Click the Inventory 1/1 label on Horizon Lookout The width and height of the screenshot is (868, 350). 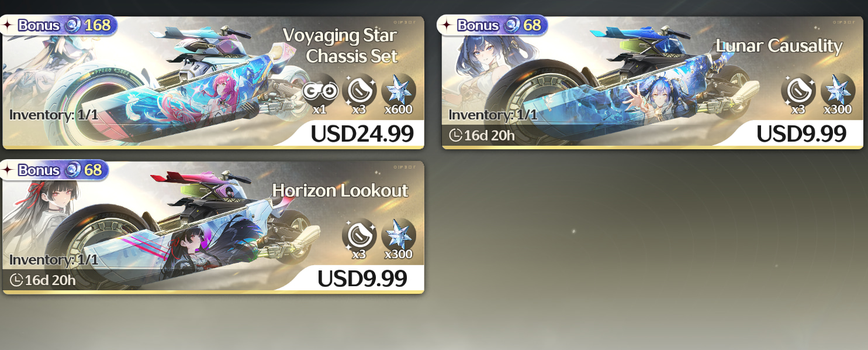(54, 260)
